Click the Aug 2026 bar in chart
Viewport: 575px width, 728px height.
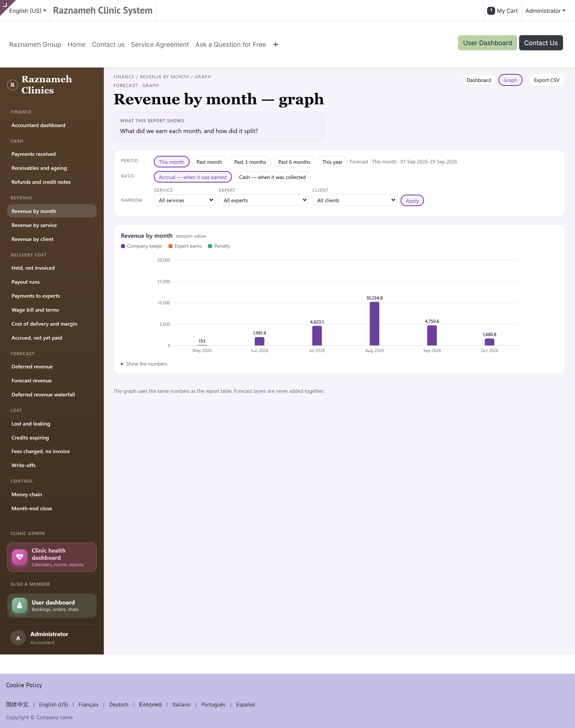[x=374, y=324]
